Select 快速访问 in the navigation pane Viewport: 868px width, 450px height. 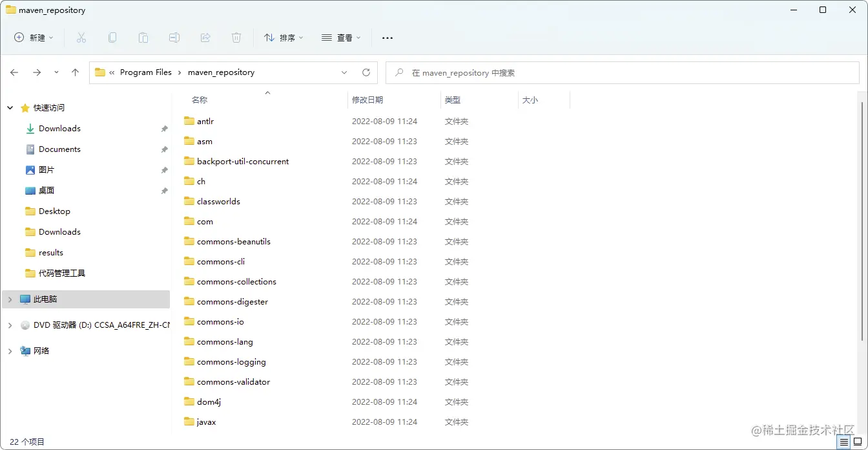pyautogui.click(x=49, y=108)
